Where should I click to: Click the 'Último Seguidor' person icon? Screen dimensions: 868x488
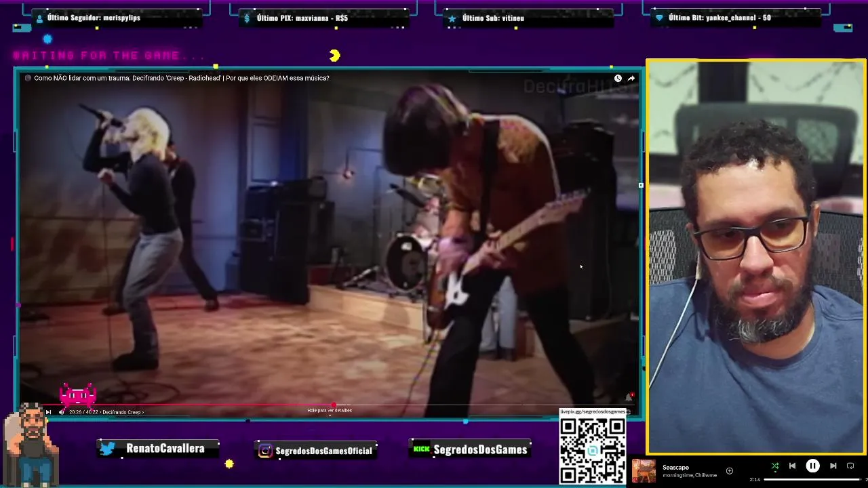[39, 18]
